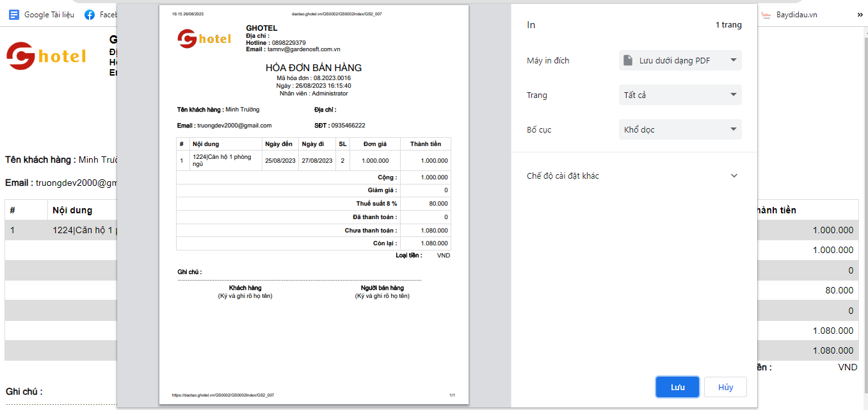868x410 pixels.
Task: Click the '1/1' page number in preview footer
Action: 452,395
